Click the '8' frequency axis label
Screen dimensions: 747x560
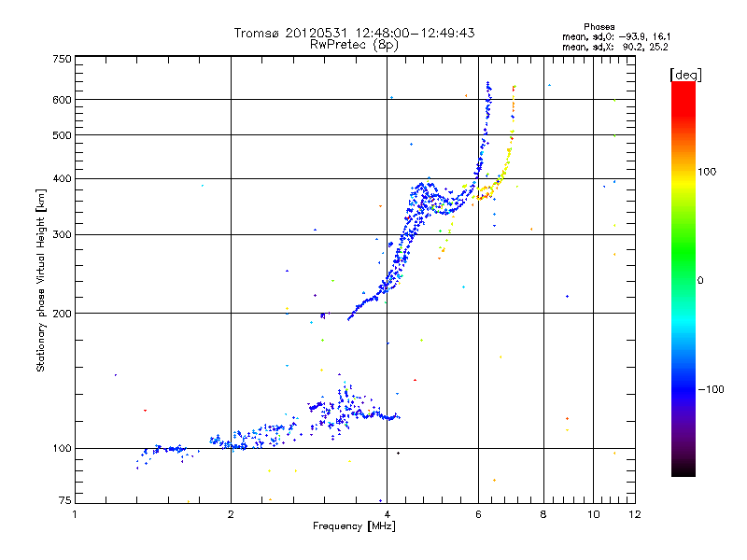coord(543,514)
